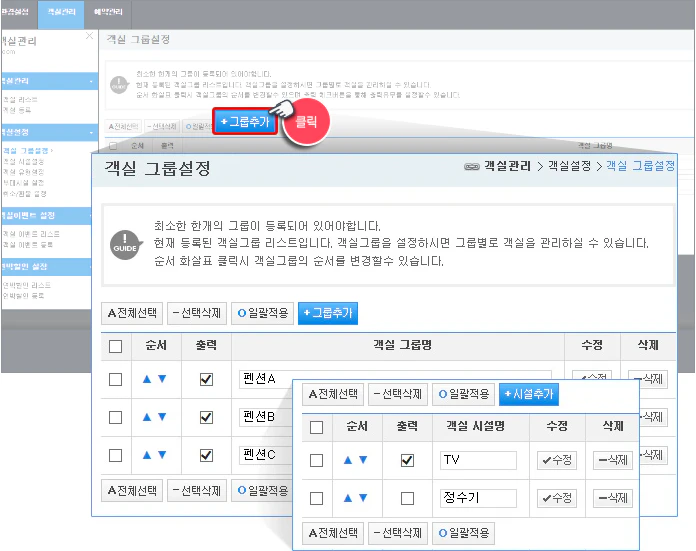Click the link chain icon beside breadcrumb
This screenshot has width=696, height=551.
coord(471,167)
